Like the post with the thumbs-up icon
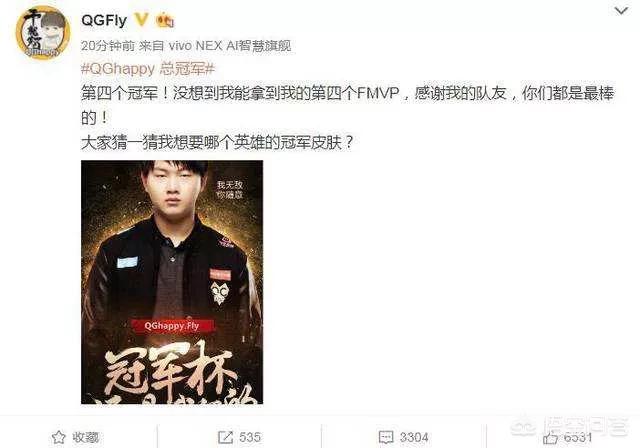The image size is (640, 448). click(x=550, y=438)
